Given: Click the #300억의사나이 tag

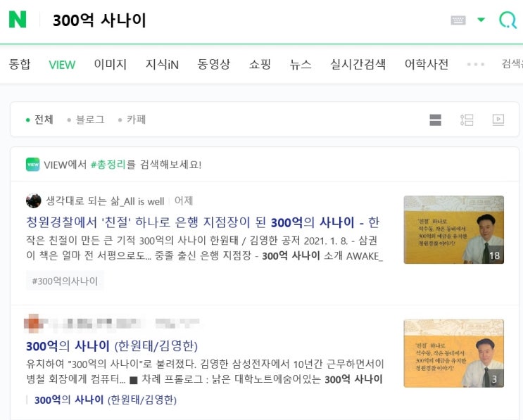Looking at the screenshot, I should [x=65, y=281].
